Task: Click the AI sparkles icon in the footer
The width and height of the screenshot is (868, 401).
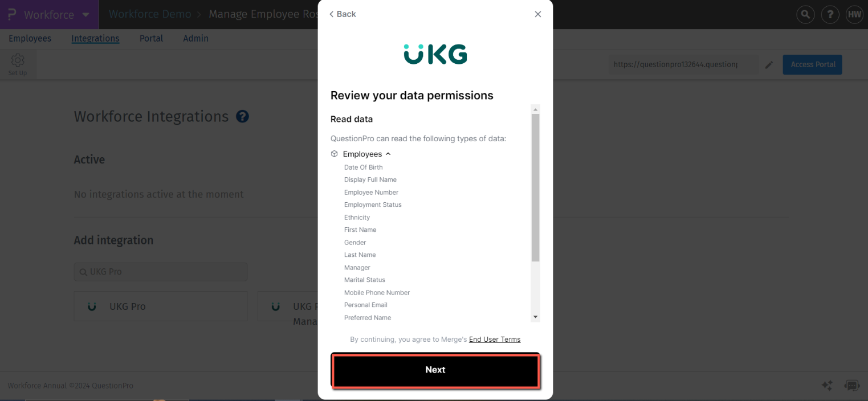Action: pyautogui.click(x=827, y=386)
